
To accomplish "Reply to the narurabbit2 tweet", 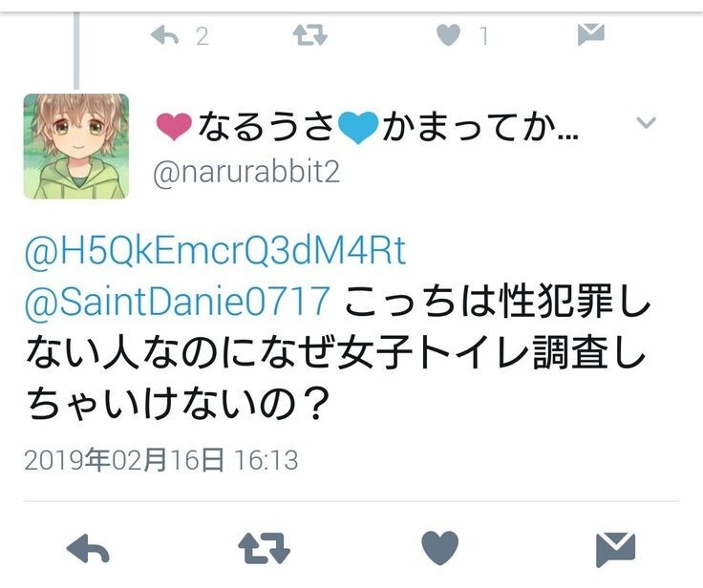I will click(88, 548).
